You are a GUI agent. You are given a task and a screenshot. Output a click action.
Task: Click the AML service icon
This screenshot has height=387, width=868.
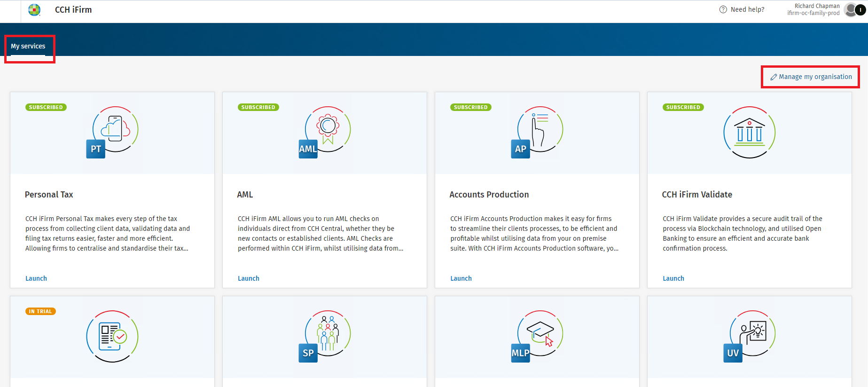coord(325,132)
